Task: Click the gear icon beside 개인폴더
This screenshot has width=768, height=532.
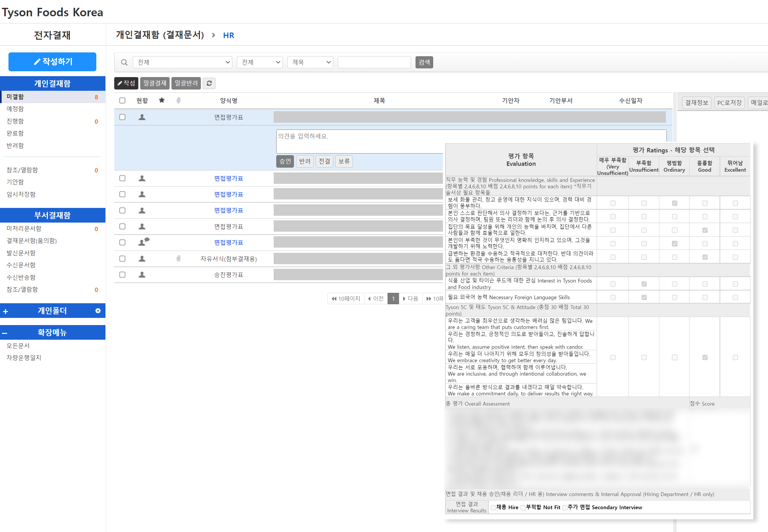Action: (x=98, y=311)
